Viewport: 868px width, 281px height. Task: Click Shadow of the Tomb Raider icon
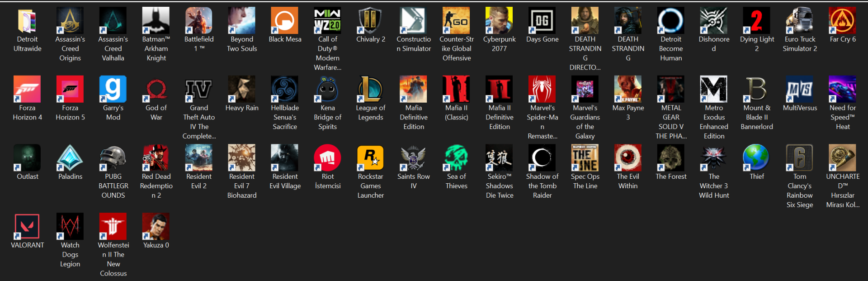[x=542, y=158]
